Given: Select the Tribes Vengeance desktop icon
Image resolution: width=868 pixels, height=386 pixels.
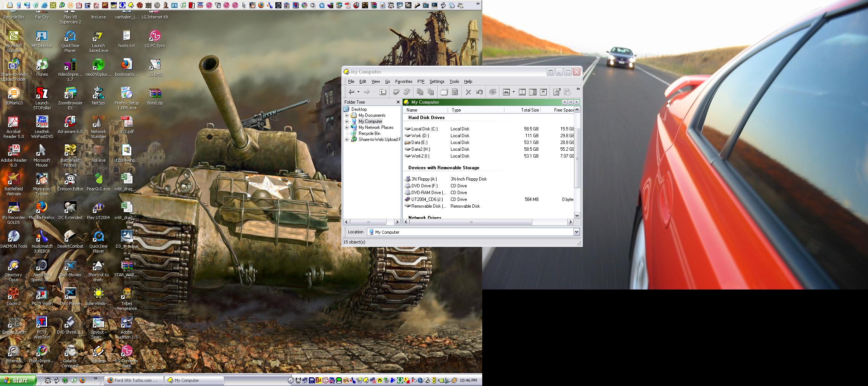Looking at the screenshot, I should click(x=127, y=299).
